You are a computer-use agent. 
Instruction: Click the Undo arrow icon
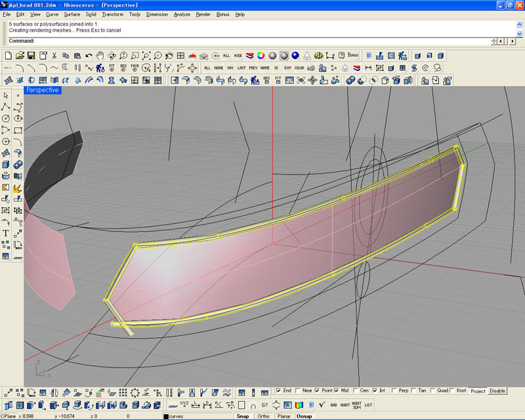click(x=89, y=56)
